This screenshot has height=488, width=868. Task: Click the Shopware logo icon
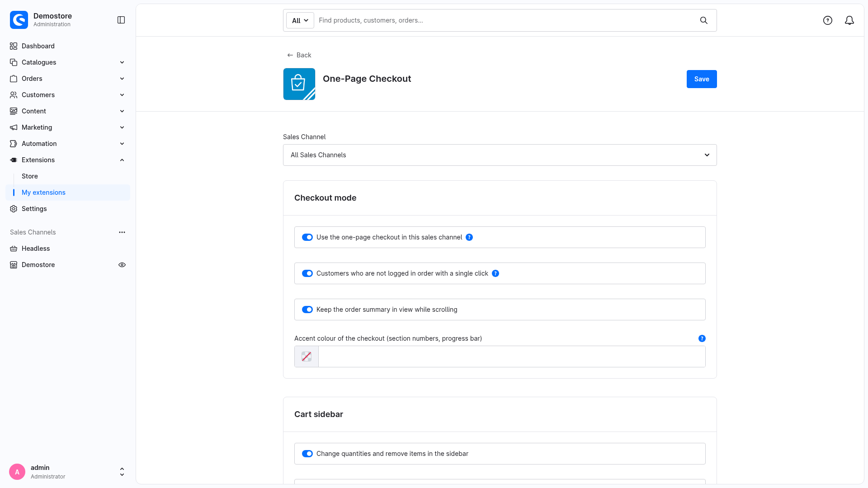[19, 20]
